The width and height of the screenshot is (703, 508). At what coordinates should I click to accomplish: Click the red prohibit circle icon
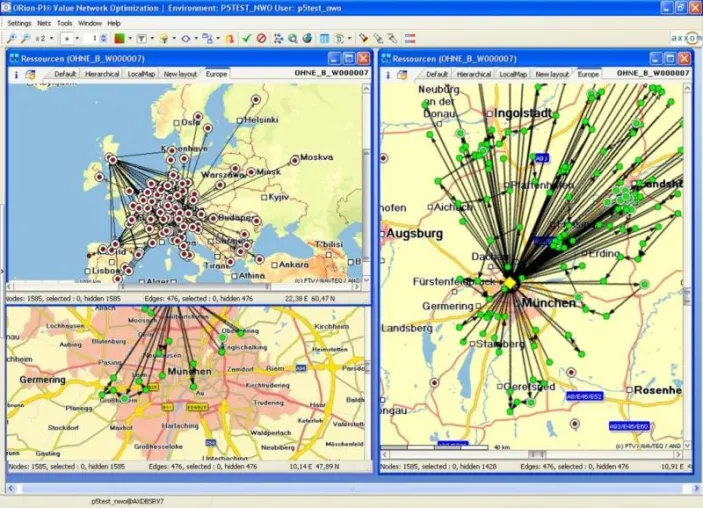(x=261, y=39)
